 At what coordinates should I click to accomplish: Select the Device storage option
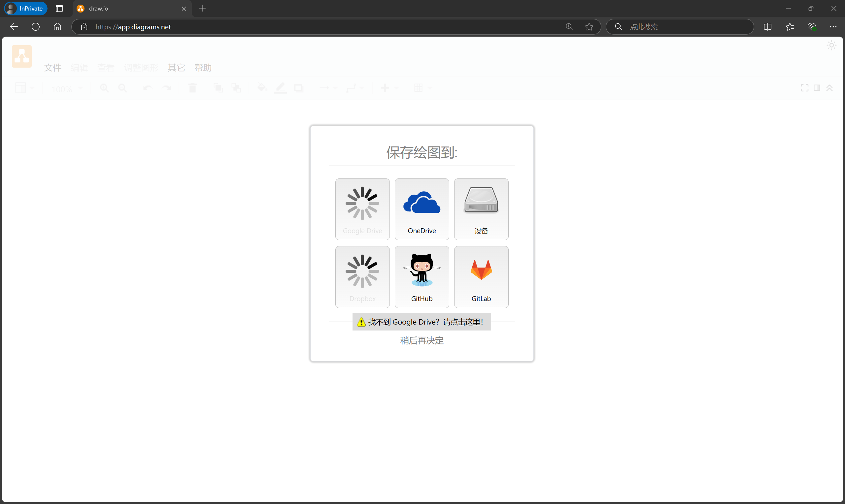[481, 209]
